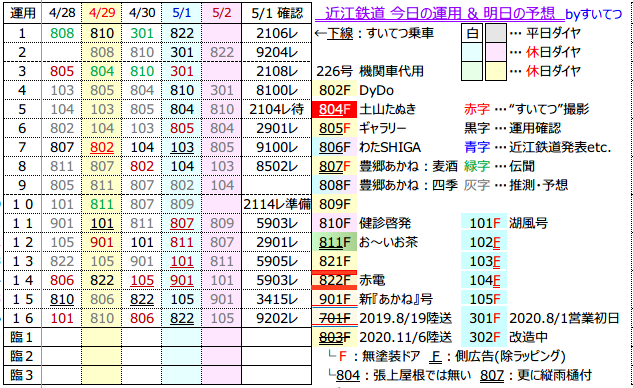Click the underlined red 802 in row 7
Image resolution: width=633 pixels, height=388 pixels.
tap(102, 147)
